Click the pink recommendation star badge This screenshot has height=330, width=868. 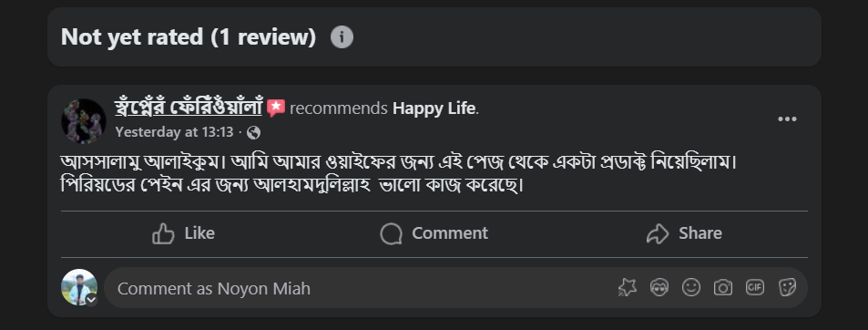[x=276, y=108]
